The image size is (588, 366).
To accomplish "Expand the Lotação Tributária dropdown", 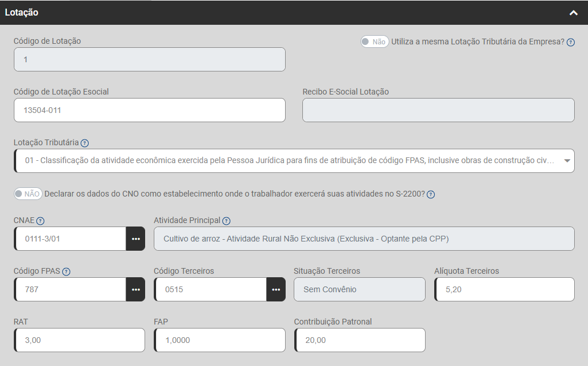I will tap(567, 161).
